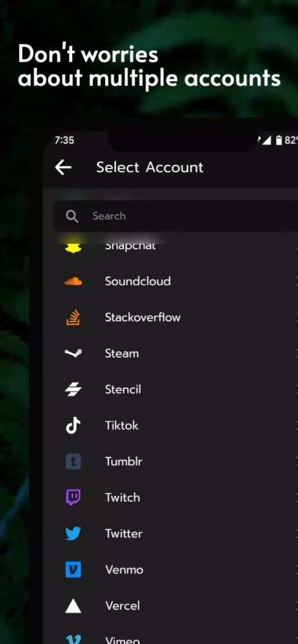Select the Soundcloud cloud icon
This screenshot has width=298, height=644.
pos(74,281)
